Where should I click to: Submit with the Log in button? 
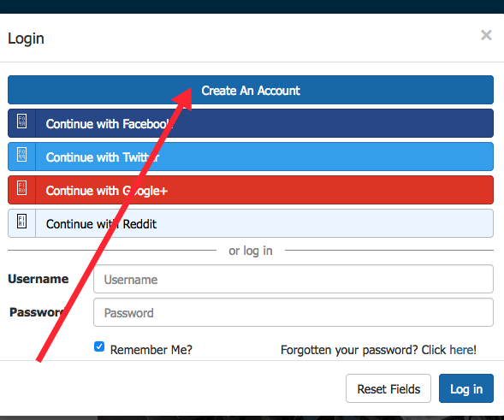pos(466,388)
